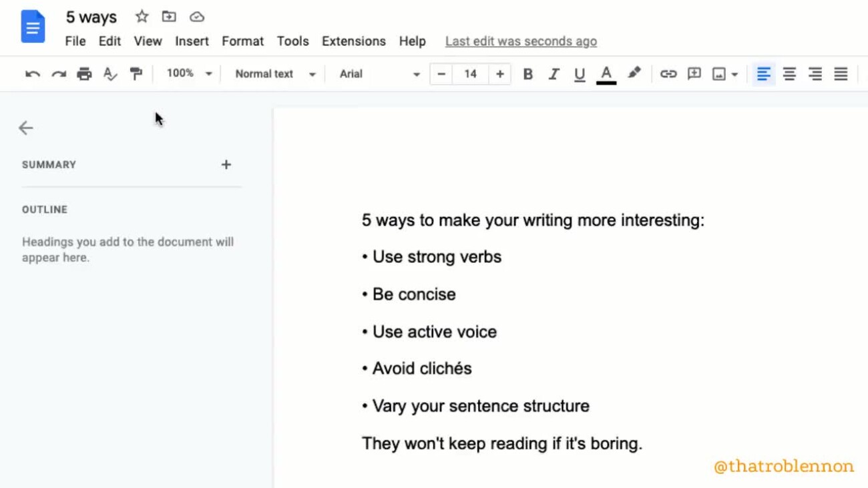This screenshot has width=868, height=488.
Task: Open the Arial font dropdown
Action: 379,74
